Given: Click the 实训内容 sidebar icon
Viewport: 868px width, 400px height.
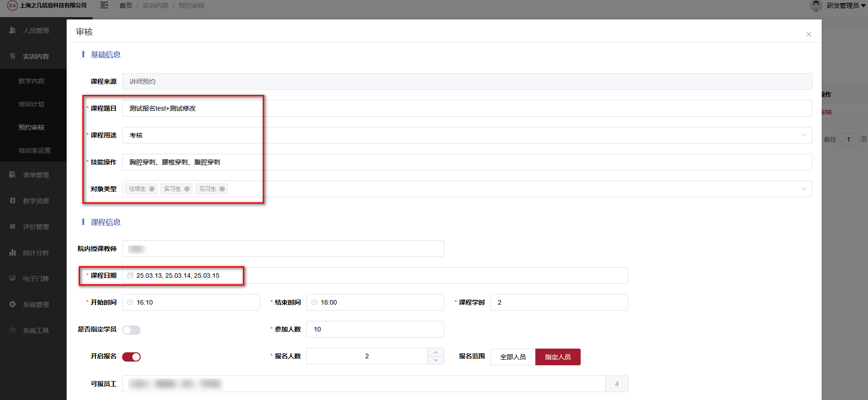Looking at the screenshot, I should click(12, 56).
